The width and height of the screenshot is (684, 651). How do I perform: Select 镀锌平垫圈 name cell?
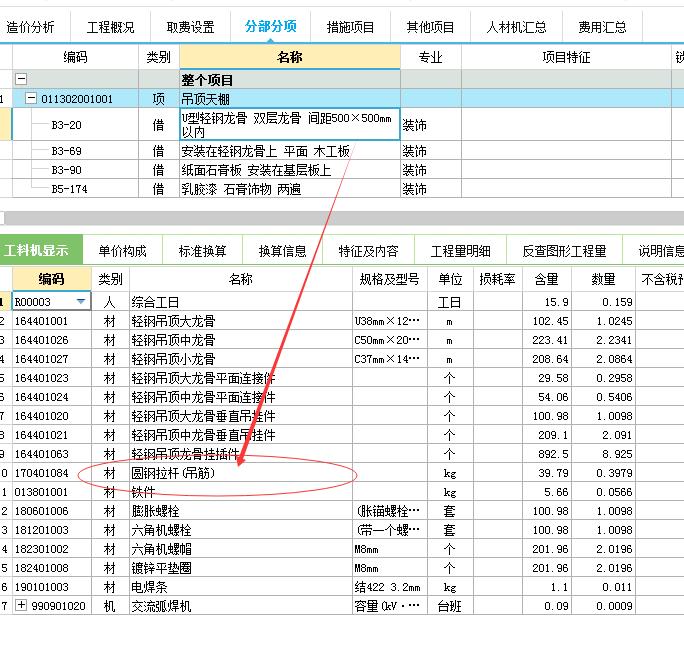click(241, 568)
